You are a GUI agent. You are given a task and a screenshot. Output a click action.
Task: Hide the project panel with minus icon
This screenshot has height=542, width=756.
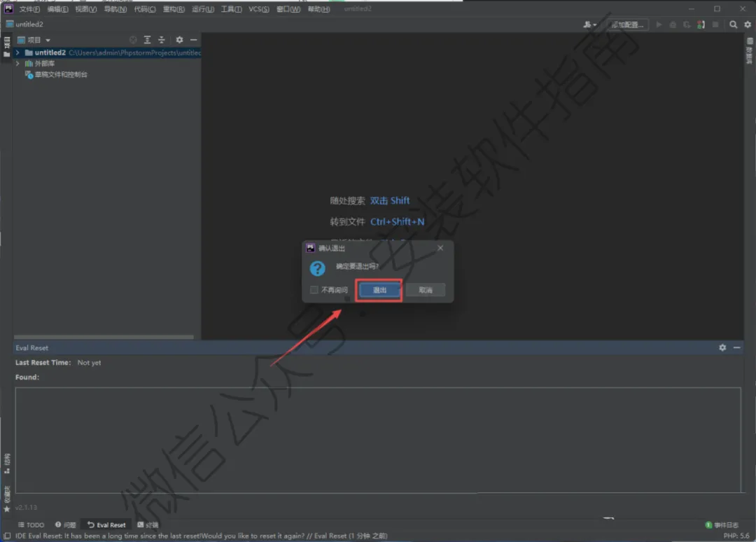tap(193, 40)
